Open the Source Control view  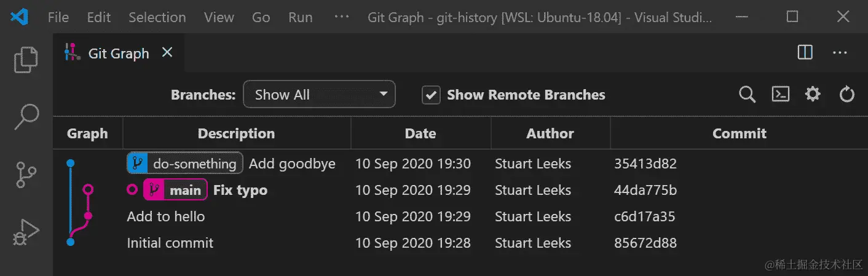point(26,175)
